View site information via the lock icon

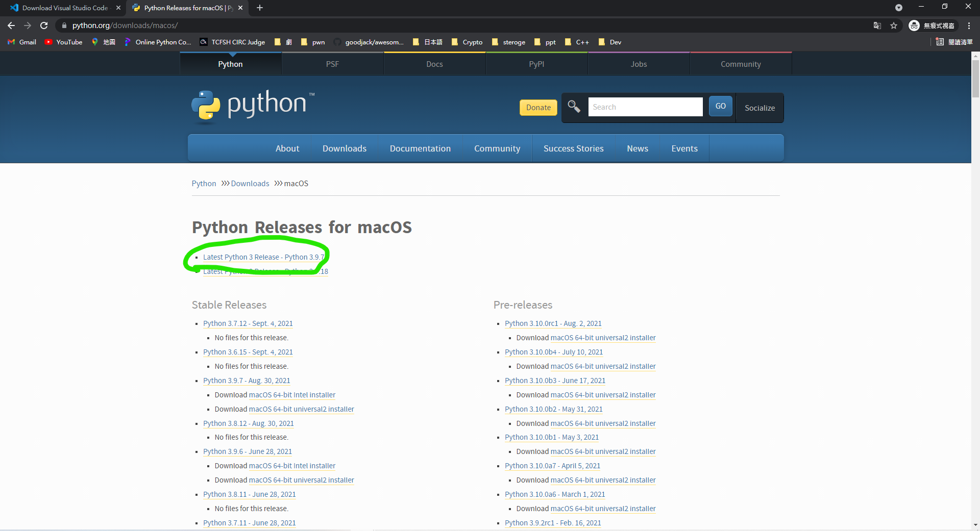(64, 26)
